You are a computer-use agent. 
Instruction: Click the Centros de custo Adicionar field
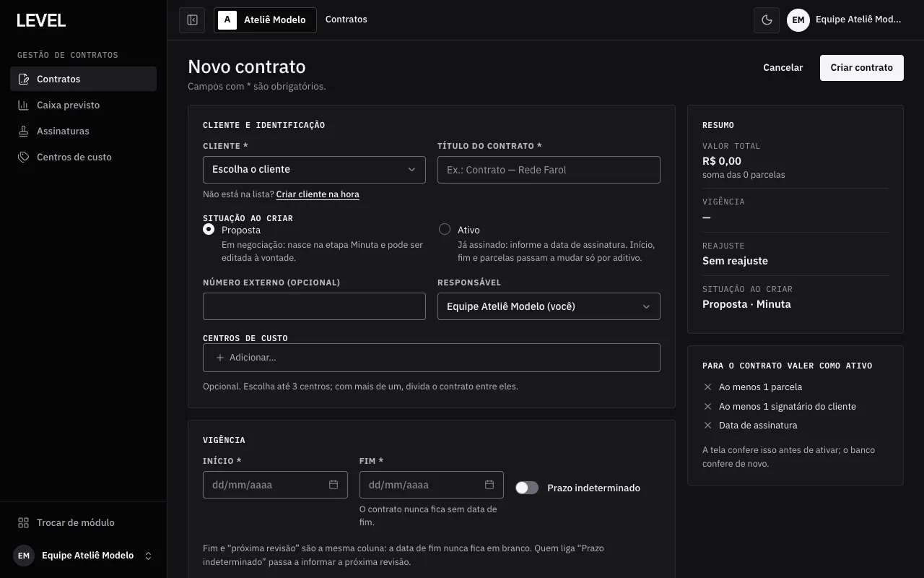coord(432,358)
